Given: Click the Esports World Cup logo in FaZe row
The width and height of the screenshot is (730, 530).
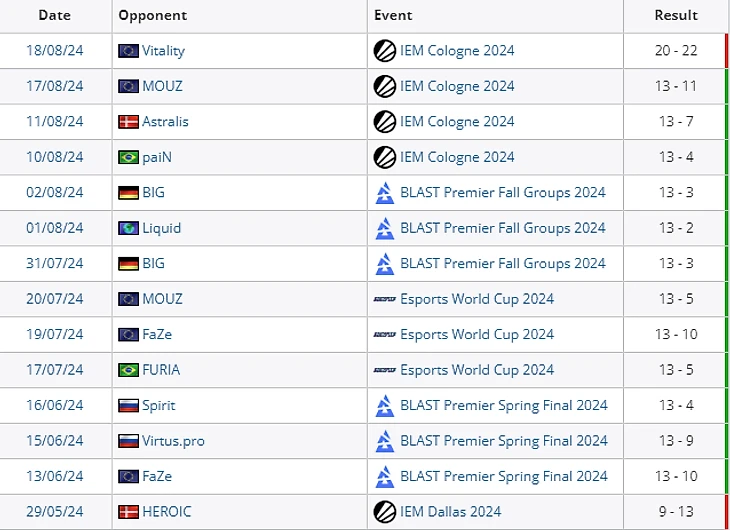Looking at the screenshot, I should pos(384,334).
